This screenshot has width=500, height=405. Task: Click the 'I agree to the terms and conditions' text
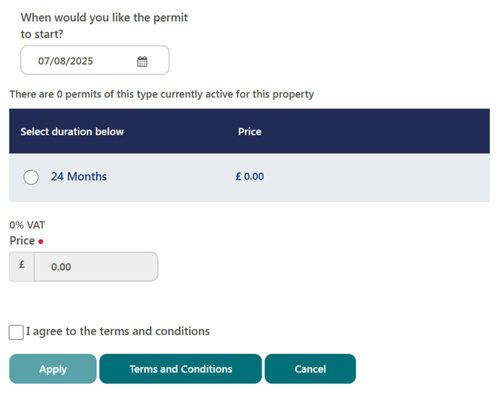pyautogui.click(x=118, y=331)
